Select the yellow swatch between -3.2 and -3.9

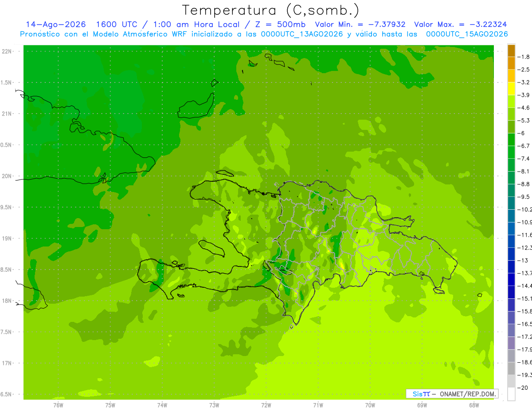point(511,89)
